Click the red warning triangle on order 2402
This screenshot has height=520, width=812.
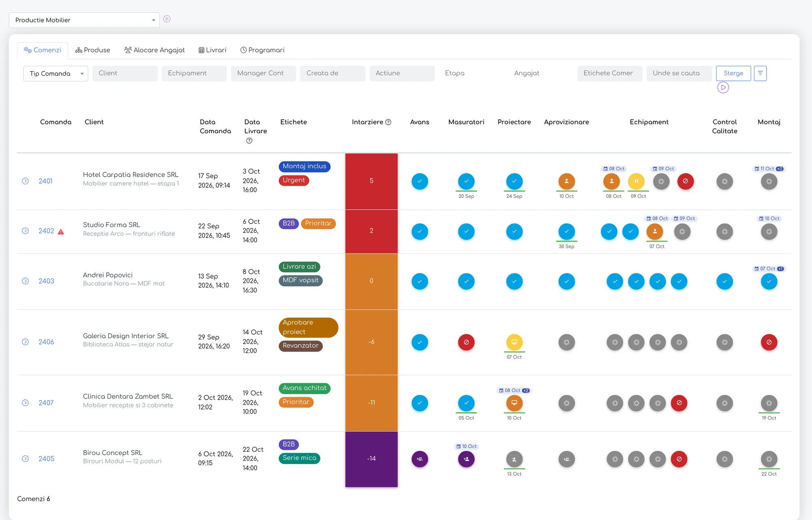pos(61,232)
